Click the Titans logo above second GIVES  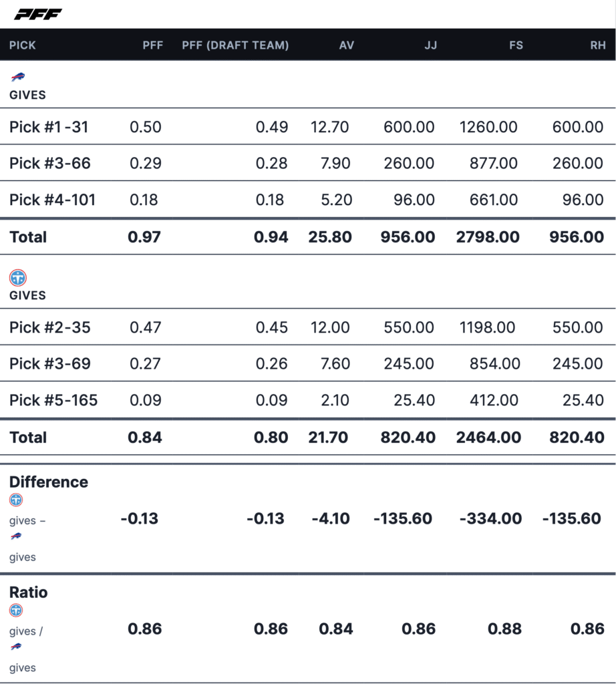pyautogui.click(x=18, y=277)
